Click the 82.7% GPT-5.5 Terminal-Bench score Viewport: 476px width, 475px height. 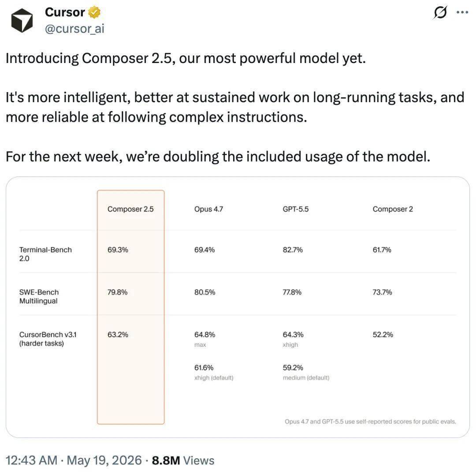click(293, 250)
